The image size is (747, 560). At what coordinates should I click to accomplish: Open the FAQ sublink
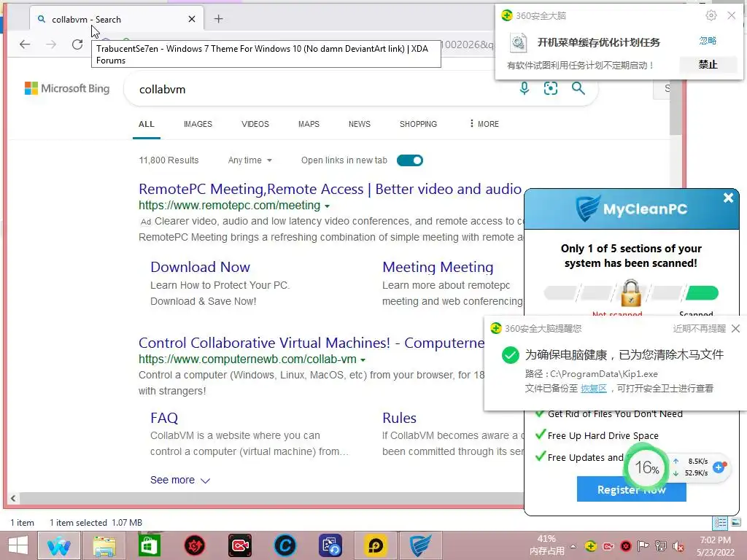[164, 418]
